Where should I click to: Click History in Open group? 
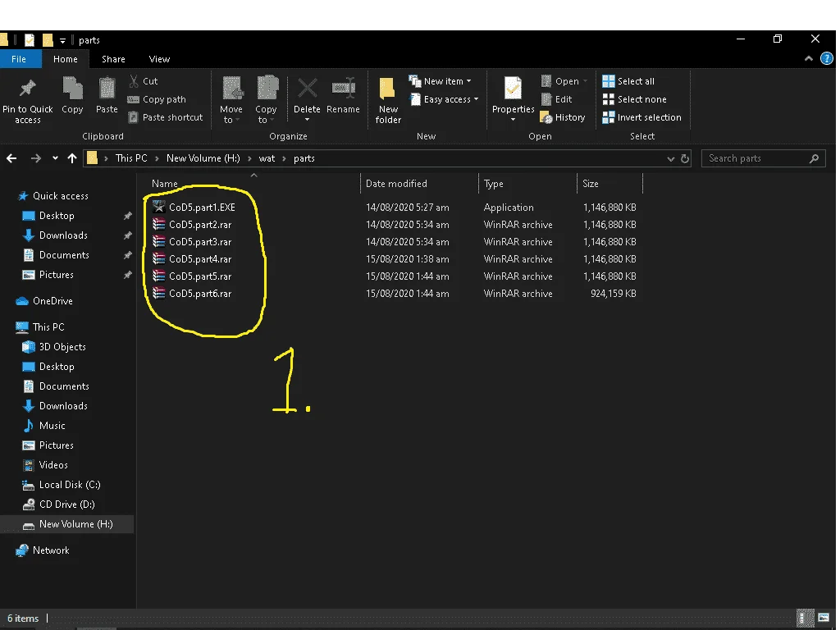pos(563,117)
